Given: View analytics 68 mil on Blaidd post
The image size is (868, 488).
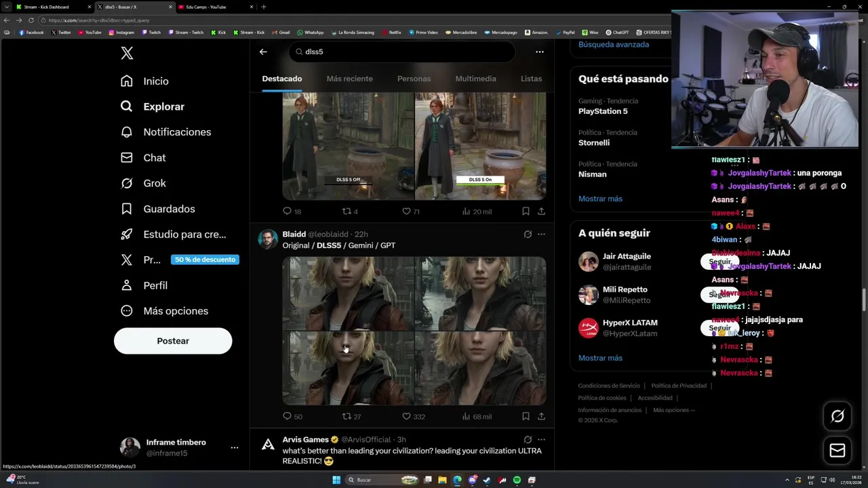Looking at the screenshot, I should coord(477,416).
